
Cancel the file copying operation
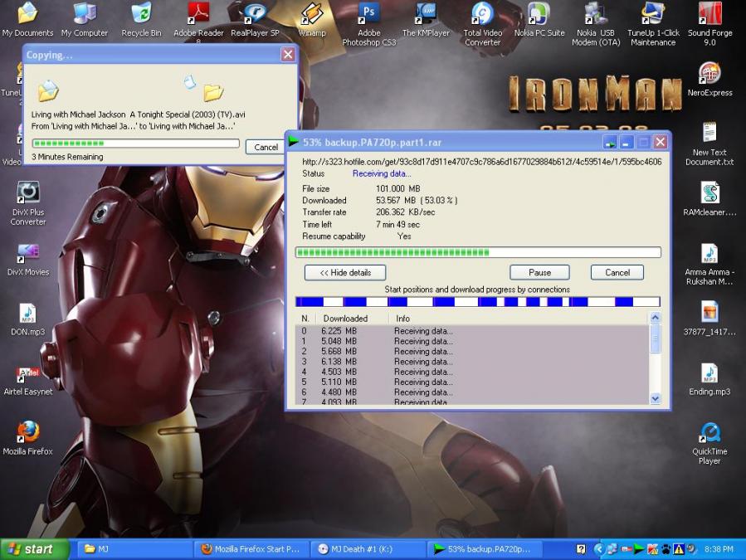tap(266, 147)
